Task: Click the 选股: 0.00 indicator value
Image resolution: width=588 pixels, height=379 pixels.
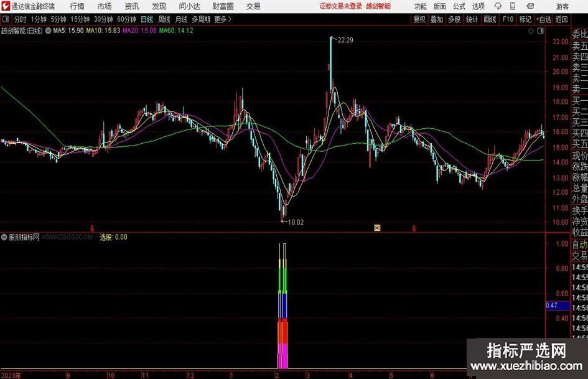Action: pos(113,237)
